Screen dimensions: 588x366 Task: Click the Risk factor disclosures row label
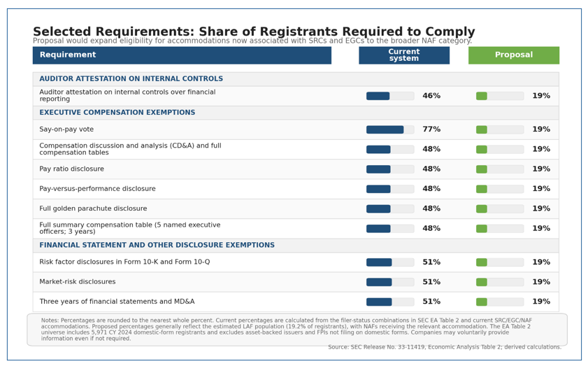coord(124,262)
